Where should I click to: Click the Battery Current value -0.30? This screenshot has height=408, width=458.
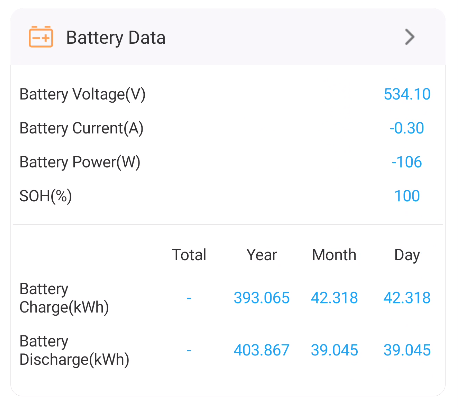point(407,128)
